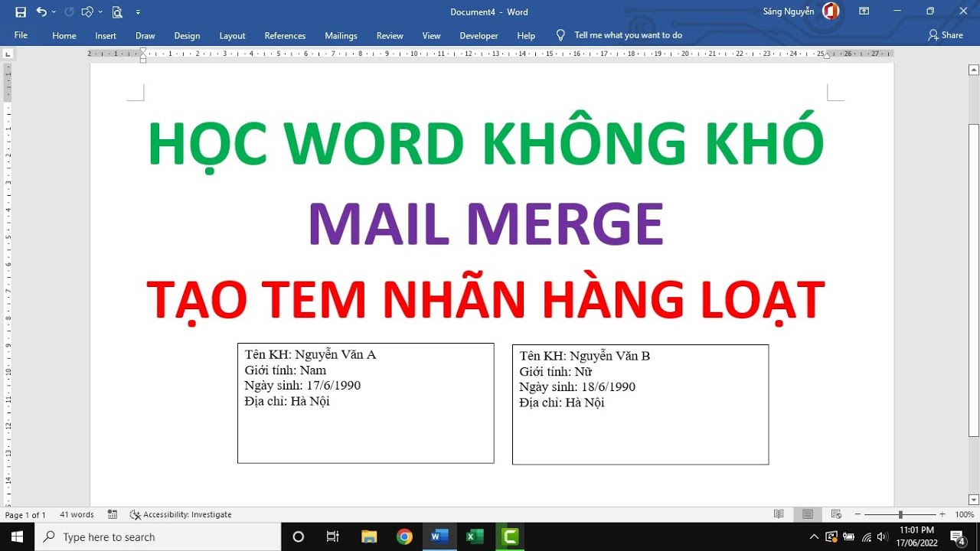Switch to Web Layout view
The image size is (980, 551).
[836, 514]
